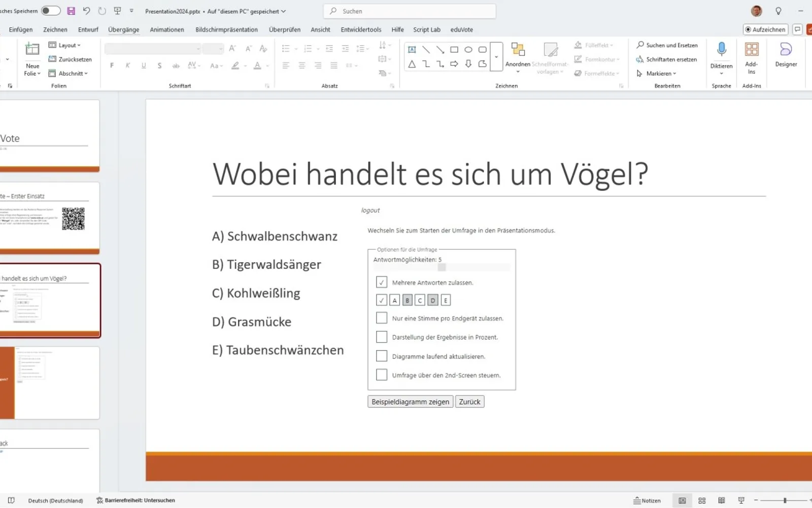Check Nur eine Stimme pro Endgerät zulassen

pos(382,318)
